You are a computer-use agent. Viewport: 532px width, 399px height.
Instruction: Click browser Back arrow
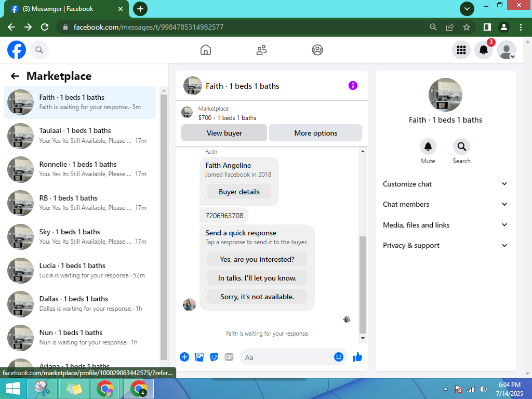pyautogui.click(x=11, y=27)
